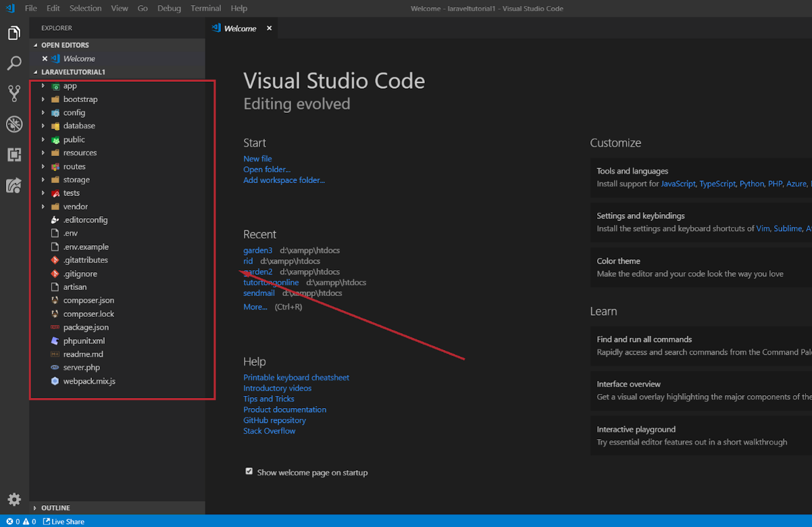Open the File menu
The height and width of the screenshot is (527, 812).
pyautogui.click(x=31, y=8)
